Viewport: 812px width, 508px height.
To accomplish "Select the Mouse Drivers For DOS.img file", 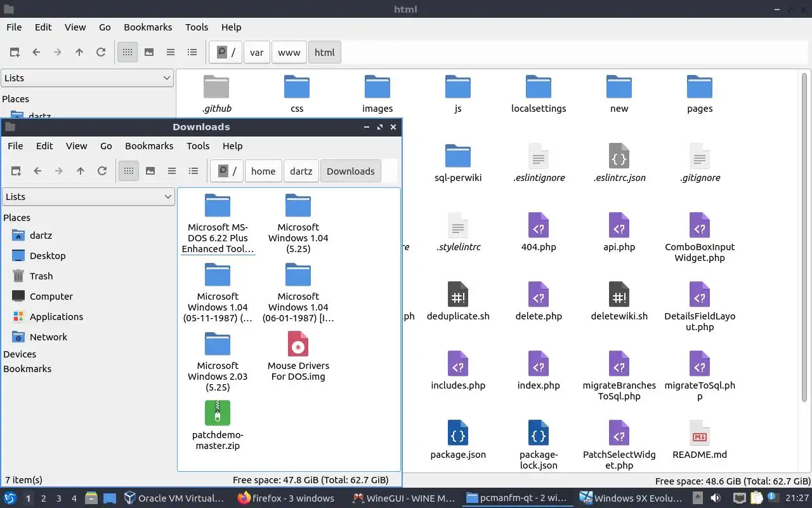I will click(x=298, y=356).
